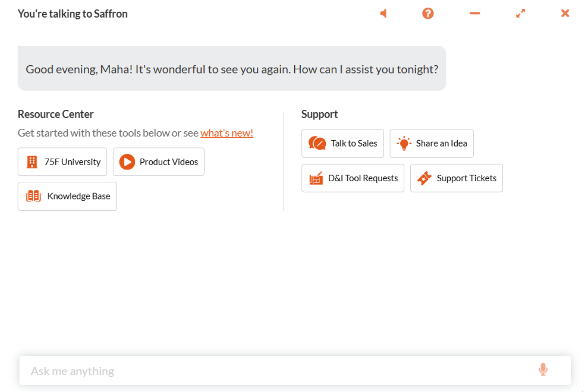Mute the chat sound with speaker icon
Viewport: 588px width, 392px height.
383,14
